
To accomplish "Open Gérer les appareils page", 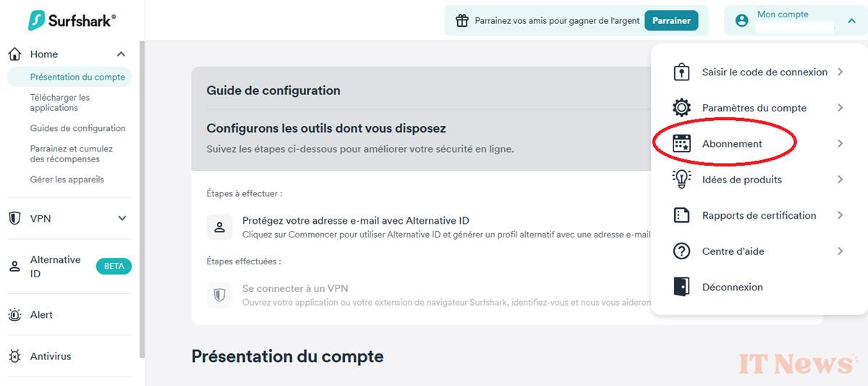I will pos(67,180).
